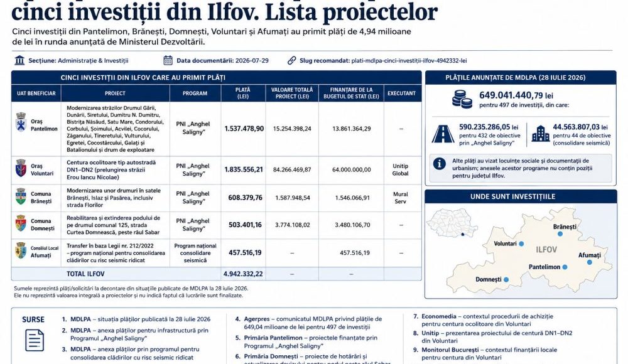The height and width of the screenshot is (364, 628).
Task: Click project value 84.266.469,87
Action: tap(292, 169)
